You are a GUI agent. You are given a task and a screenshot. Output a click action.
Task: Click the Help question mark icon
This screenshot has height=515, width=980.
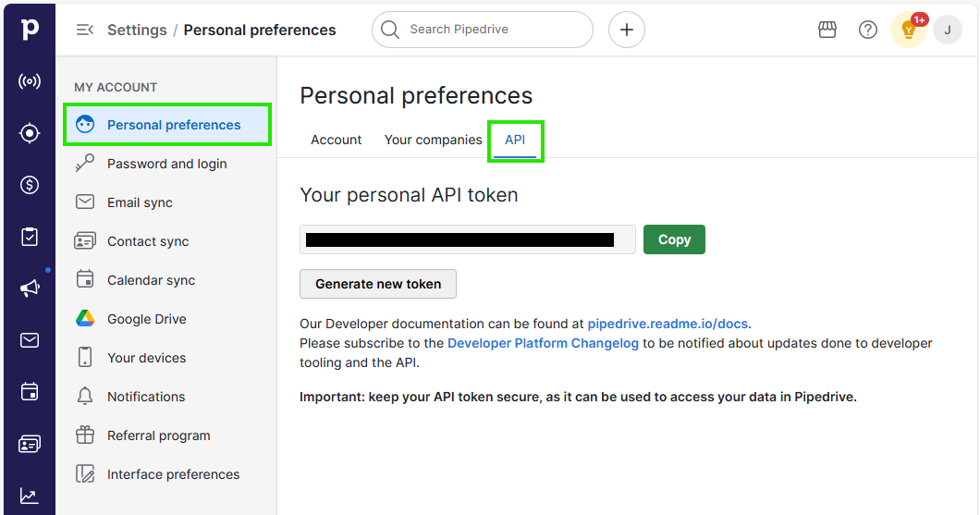(868, 30)
